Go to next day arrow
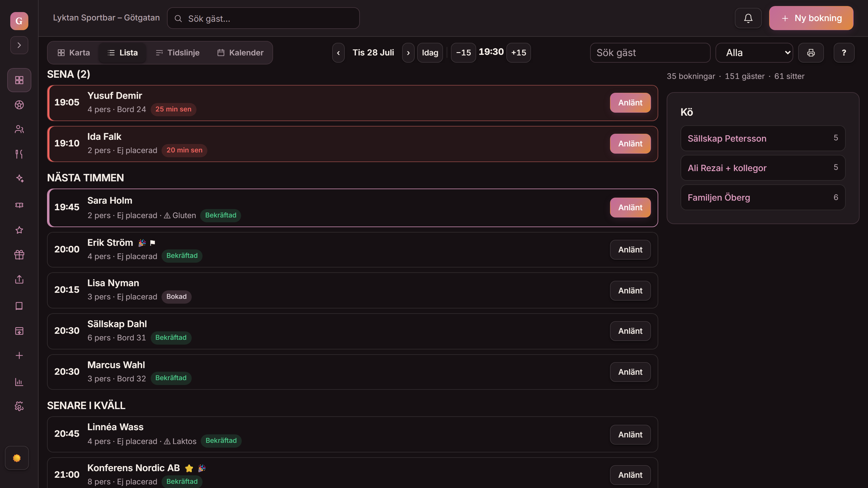This screenshot has height=488, width=868. [408, 52]
